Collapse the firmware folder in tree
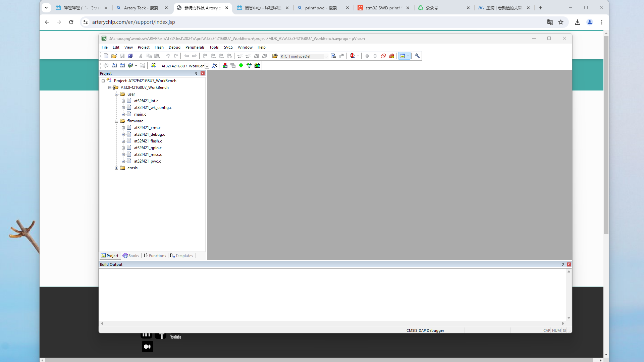This screenshot has height=362, width=644. (x=116, y=121)
